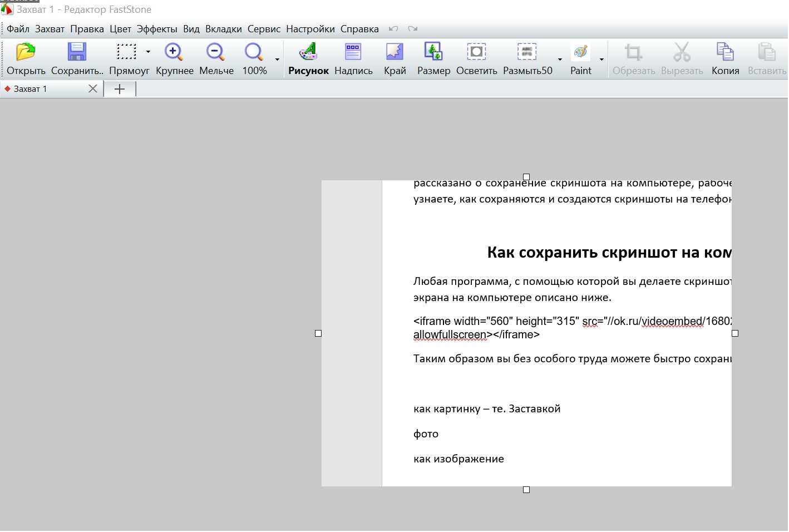Screen dimensions: 789x532
Task: Click the Копия copy icon
Action: tap(724, 52)
